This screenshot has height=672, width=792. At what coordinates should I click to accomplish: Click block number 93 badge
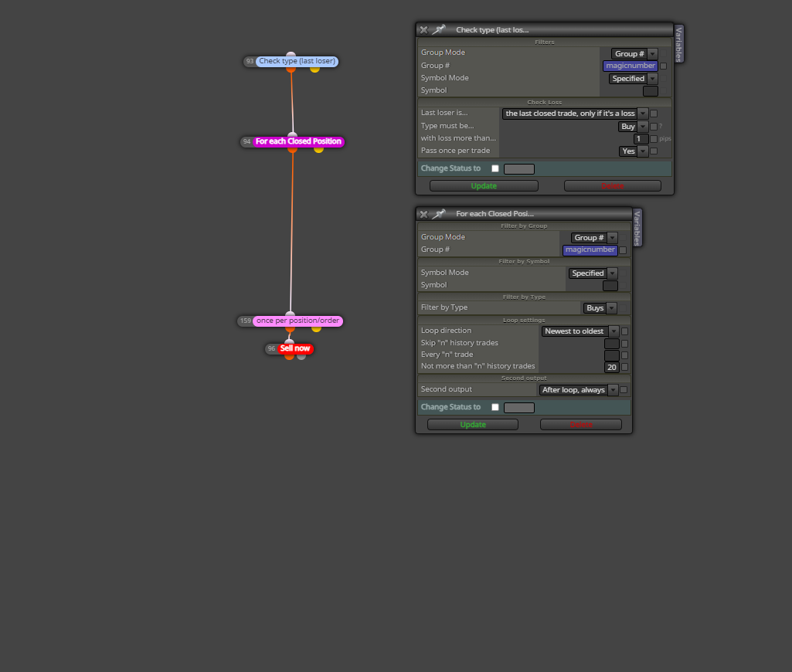pos(250,61)
